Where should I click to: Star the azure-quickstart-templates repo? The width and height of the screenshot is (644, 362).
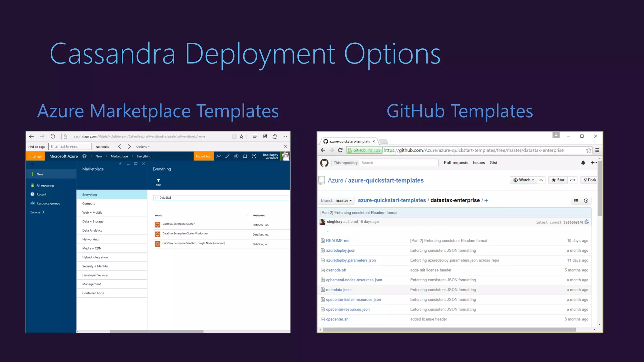click(558, 180)
